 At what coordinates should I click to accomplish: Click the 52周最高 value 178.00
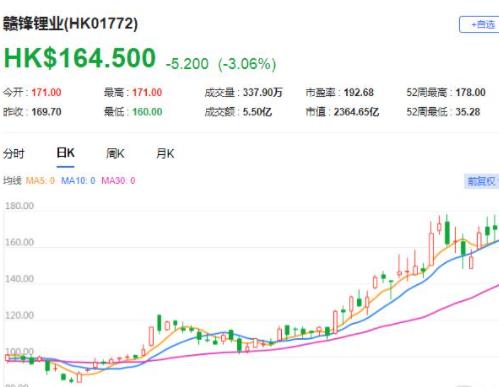(x=470, y=92)
